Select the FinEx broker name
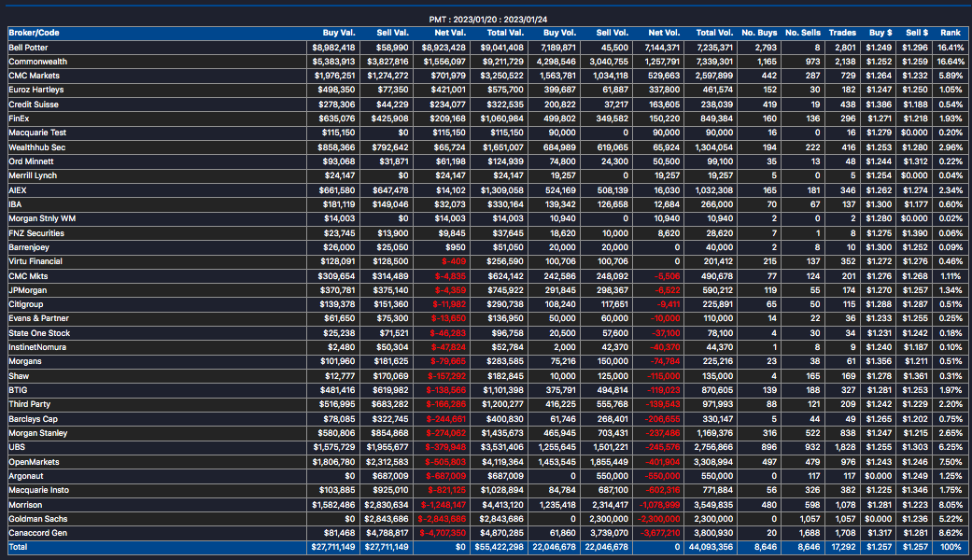Viewport: 972px width, 560px height. [x=19, y=119]
